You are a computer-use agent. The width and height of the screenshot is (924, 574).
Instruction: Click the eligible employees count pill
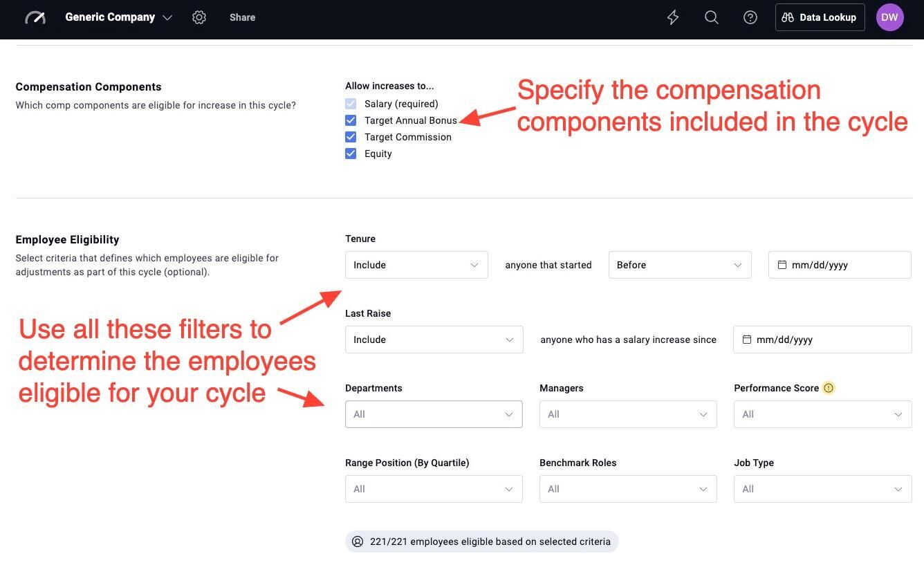(x=482, y=541)
